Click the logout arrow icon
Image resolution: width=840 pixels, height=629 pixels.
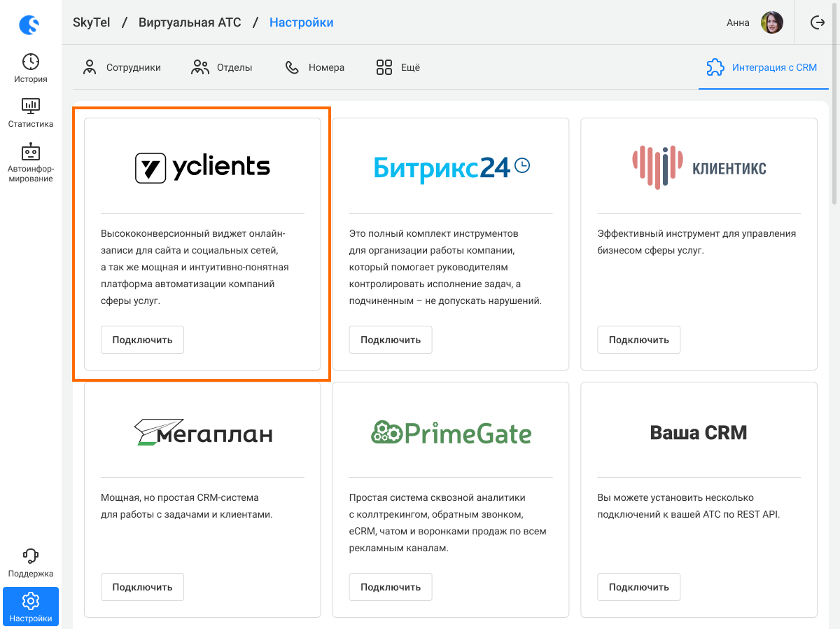click(x=818, y=22)
